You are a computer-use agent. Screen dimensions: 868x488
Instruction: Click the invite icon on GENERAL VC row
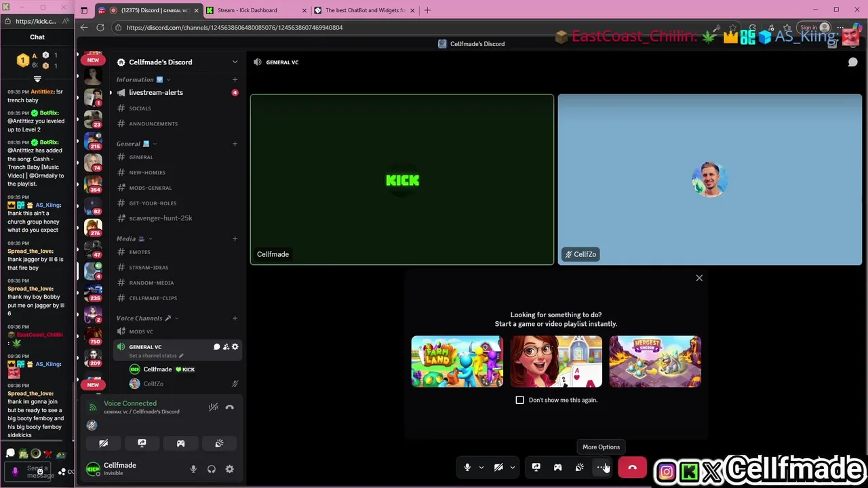click(226, 347)
